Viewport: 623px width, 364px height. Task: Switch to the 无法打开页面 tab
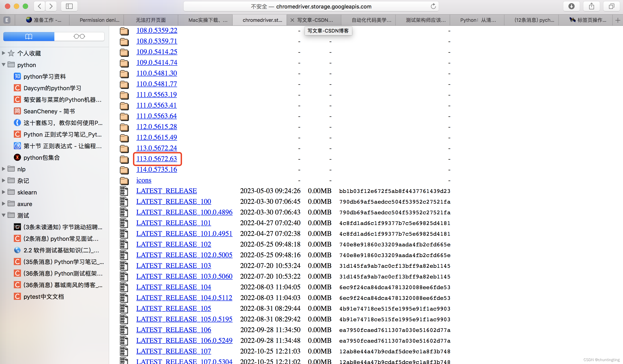[x=151, y=20]
